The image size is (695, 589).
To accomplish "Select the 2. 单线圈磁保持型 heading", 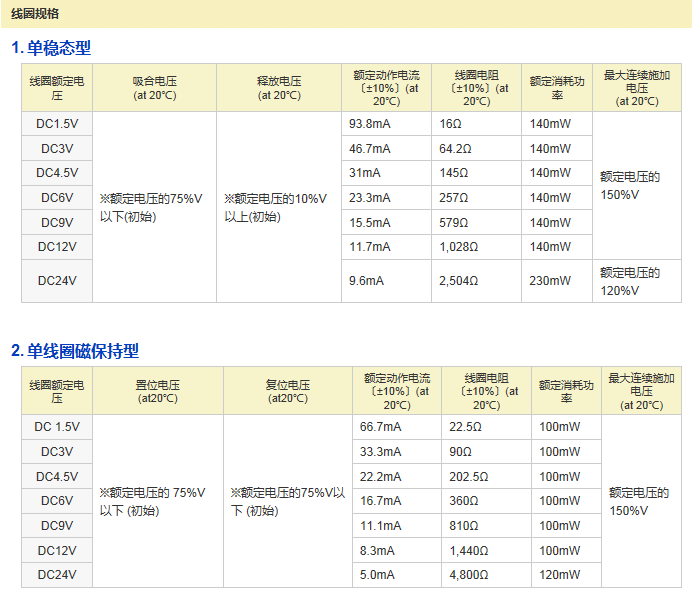I will coord(75,351).
